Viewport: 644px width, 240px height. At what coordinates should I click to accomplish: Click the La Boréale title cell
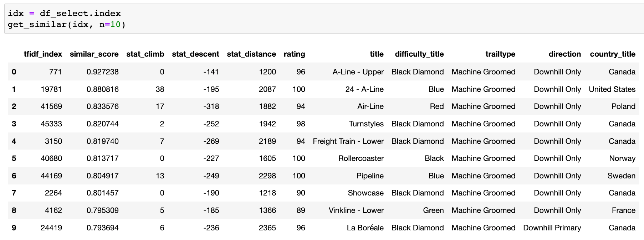click(365, 228)
